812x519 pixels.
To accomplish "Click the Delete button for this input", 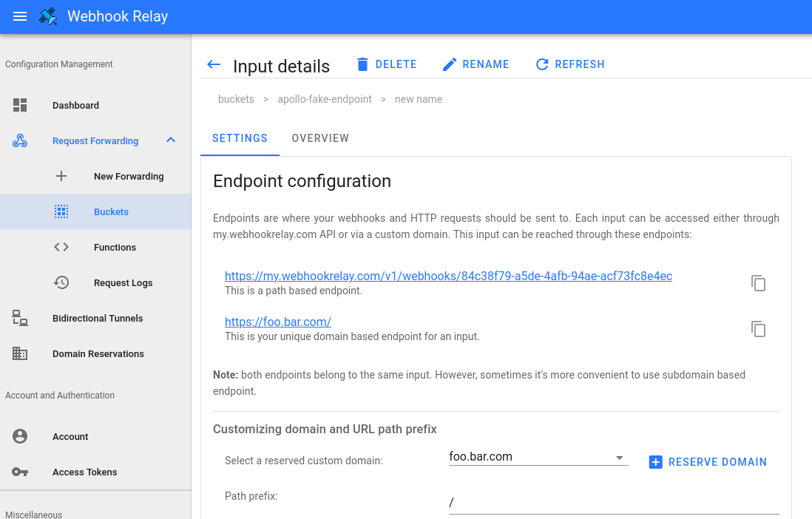I will click(387, 64).
